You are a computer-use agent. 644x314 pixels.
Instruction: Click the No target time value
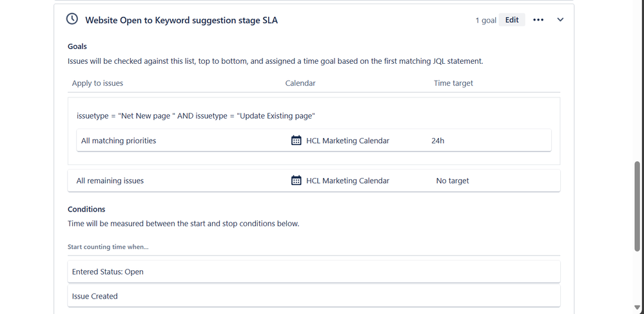click(452, 181)
